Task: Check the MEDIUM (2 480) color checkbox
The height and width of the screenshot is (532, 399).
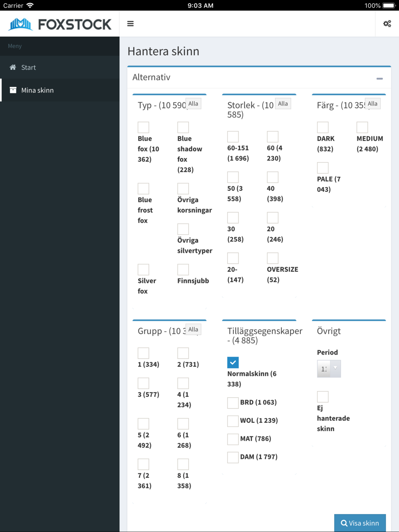Action: pyautogui.click(x=362, y=127)
